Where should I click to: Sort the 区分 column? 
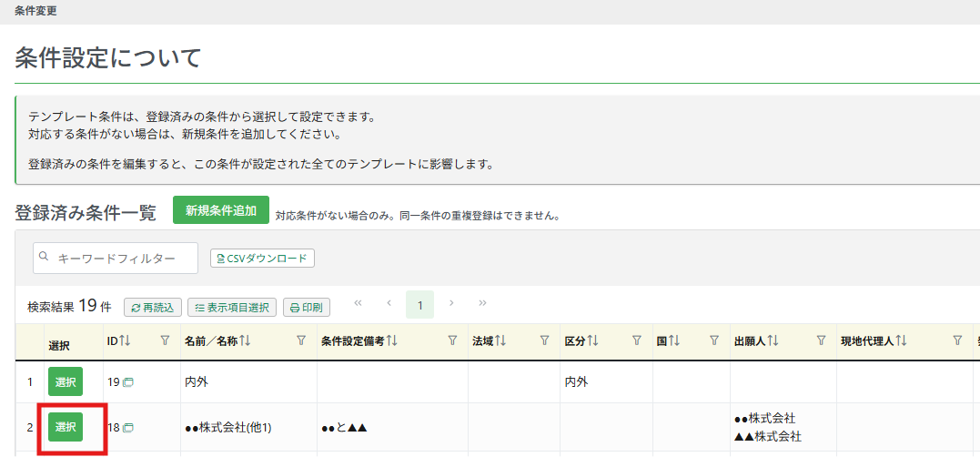tap(592, 340)
